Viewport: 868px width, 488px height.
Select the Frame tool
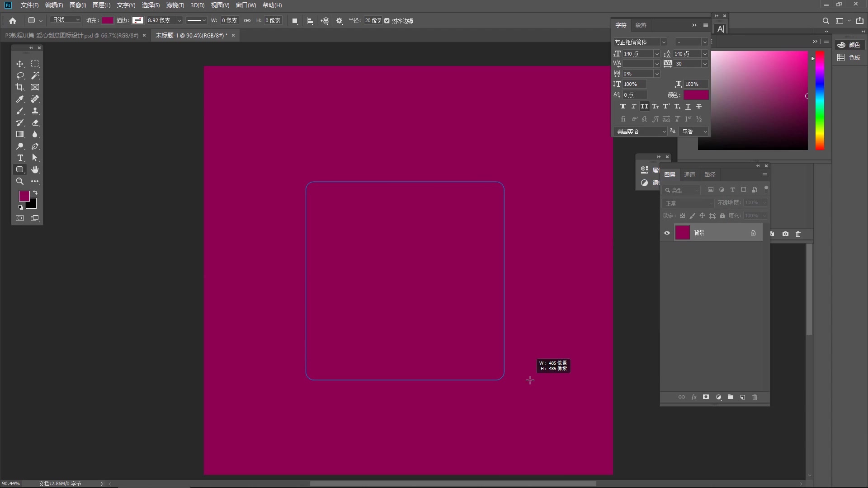tap(35, 88)
